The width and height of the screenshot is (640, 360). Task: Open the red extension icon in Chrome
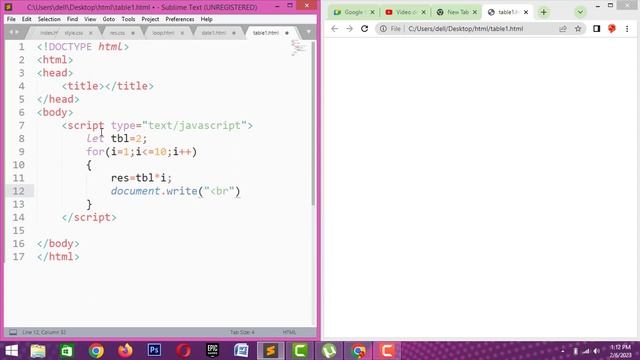click(611, 29)
